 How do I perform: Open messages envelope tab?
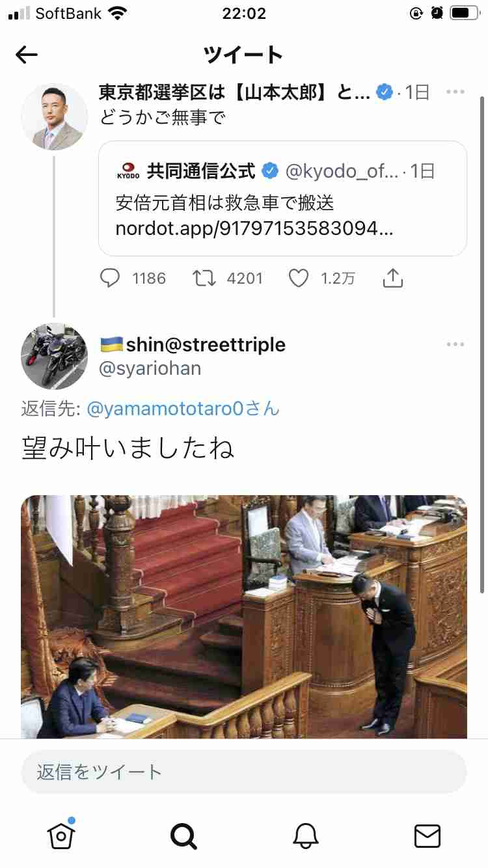point(427,835)
